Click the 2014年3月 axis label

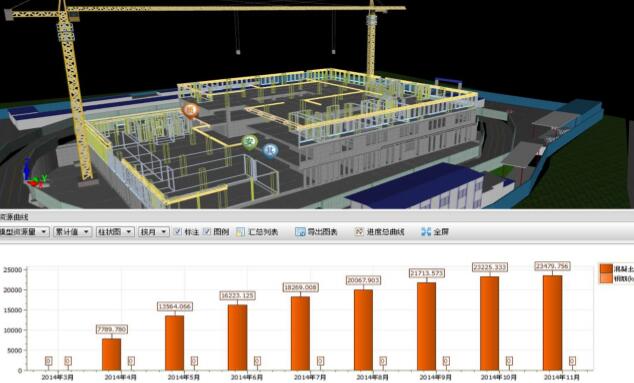click(x=57, y=377)
